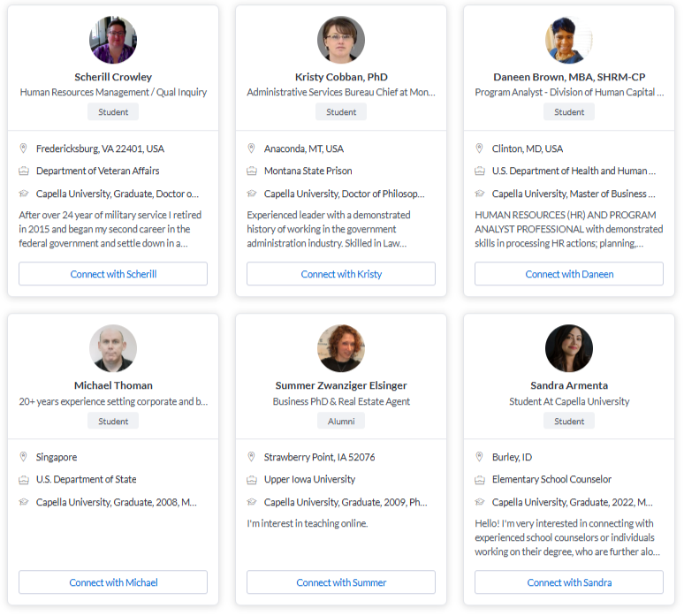Image resolution: width=684 pixels, height=616 pixels.
Task: Click graduation cap icon on Daneen Brown's card
Action: click(x=480, y=194)
